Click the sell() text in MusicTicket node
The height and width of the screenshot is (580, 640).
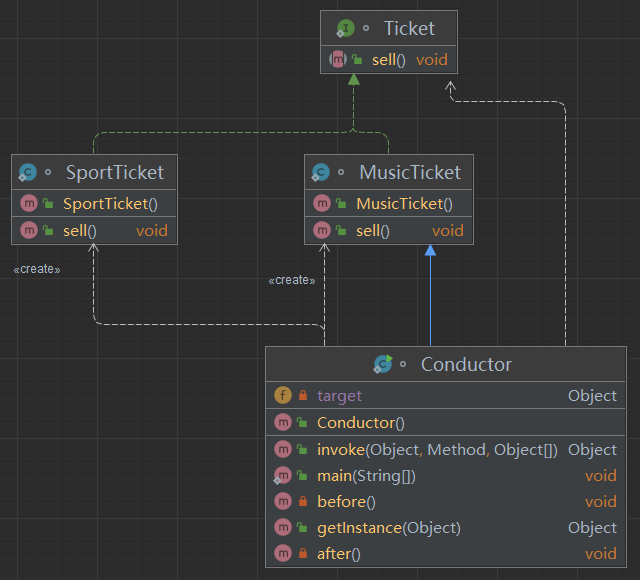(373, 231)
